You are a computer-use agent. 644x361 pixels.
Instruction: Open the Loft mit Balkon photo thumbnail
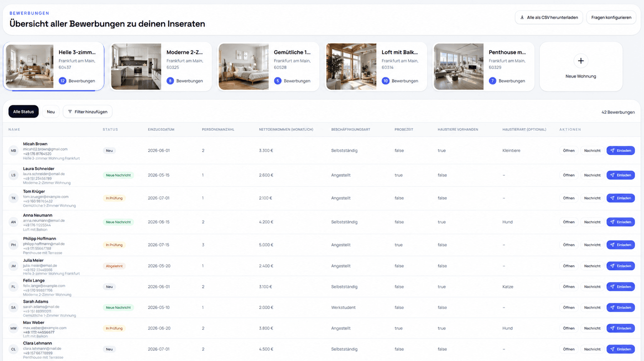[351, 67]
